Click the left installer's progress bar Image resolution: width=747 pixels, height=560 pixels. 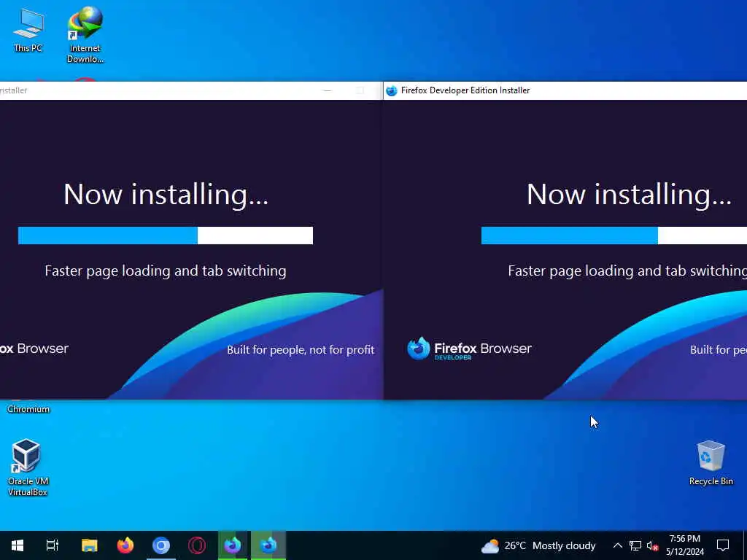[166, 236]
